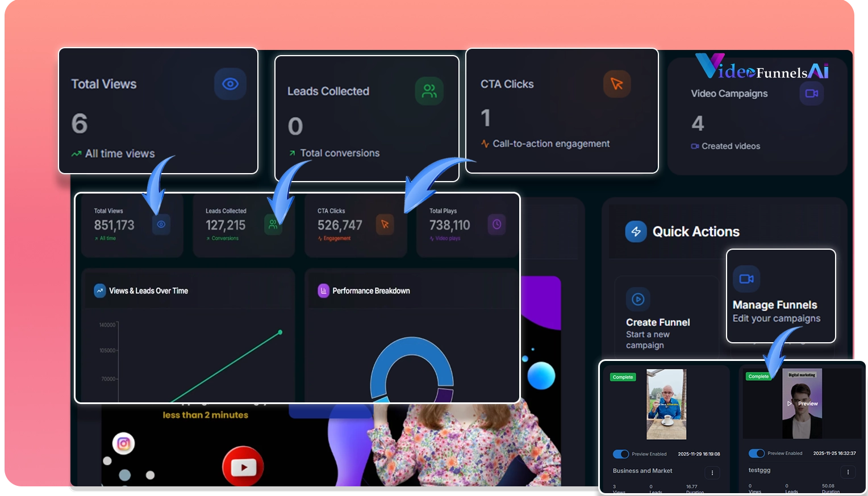
Task: Open three-dot options menu for testggg
Action: 848,472
